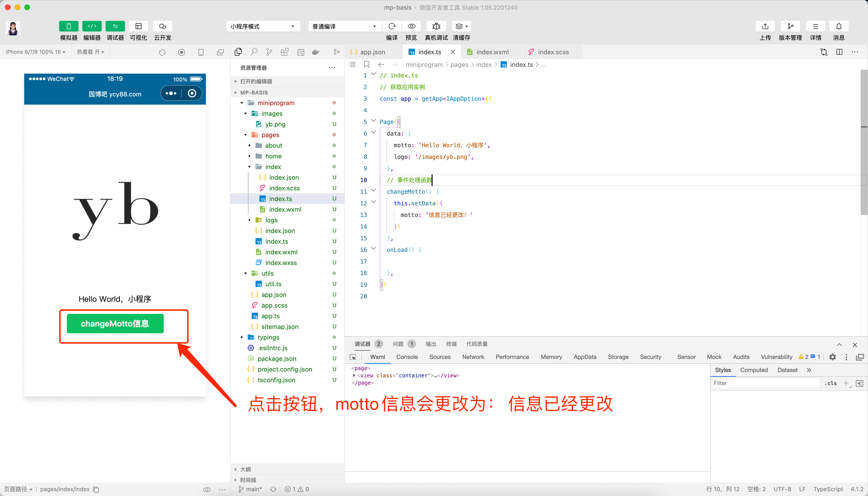This screenshot has width=868, height=496.
Task: Click the simulator refresh icon
Action: [x=162, y=52]
